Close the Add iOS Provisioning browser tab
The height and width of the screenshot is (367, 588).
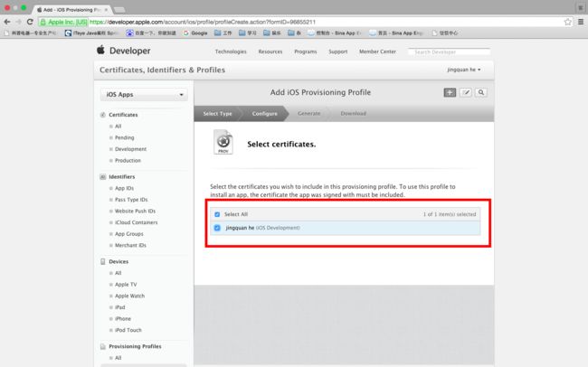107,10
